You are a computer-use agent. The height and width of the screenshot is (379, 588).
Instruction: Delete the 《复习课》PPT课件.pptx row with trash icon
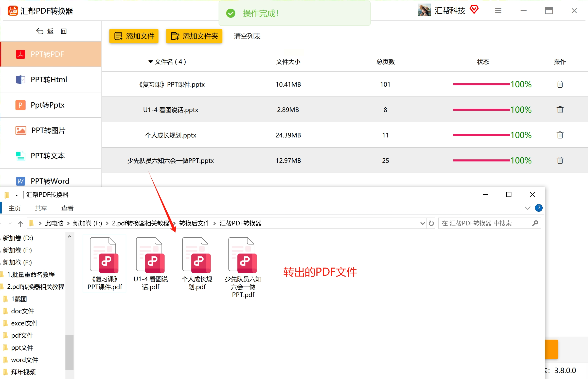(x=560, y=84)
